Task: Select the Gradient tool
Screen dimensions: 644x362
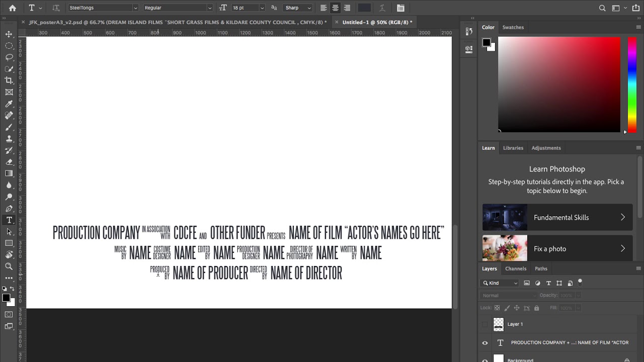Action: tap(9, 173)
